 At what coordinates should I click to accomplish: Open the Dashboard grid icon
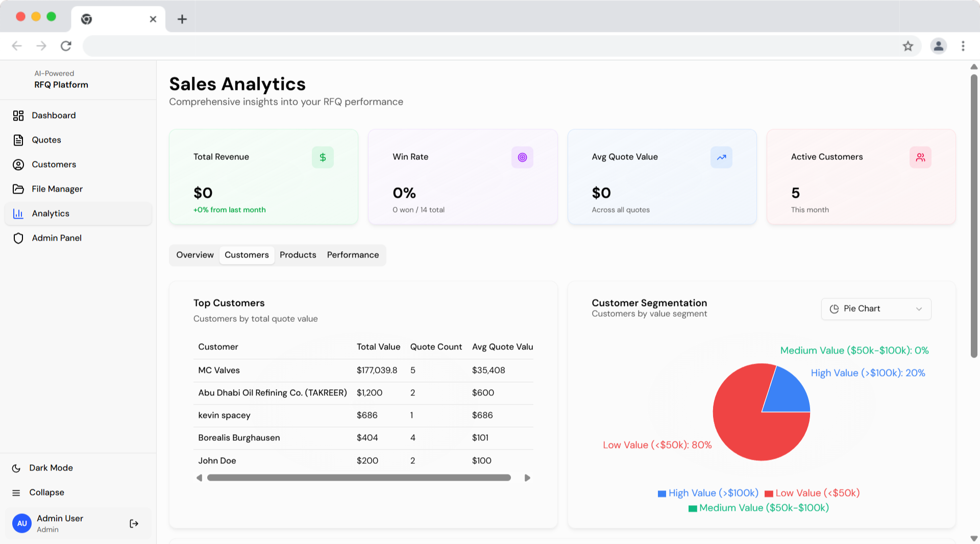click(x=18, y=115)
